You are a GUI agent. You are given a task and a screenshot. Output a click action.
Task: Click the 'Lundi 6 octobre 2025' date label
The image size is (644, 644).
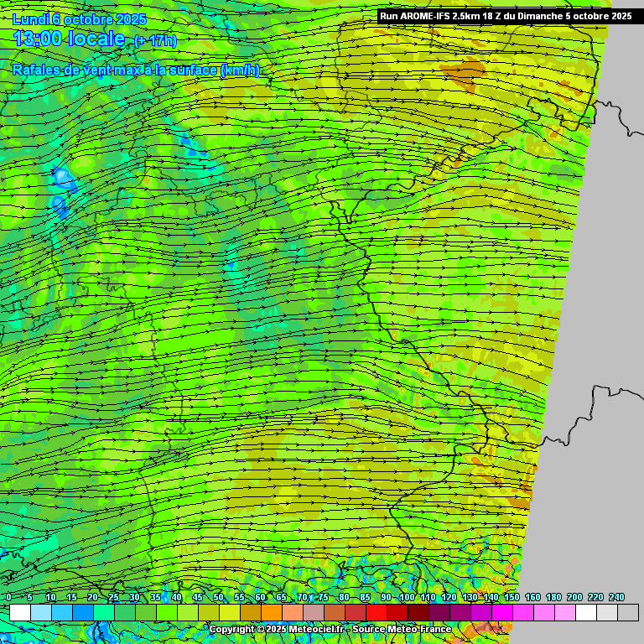pos(80,19)
